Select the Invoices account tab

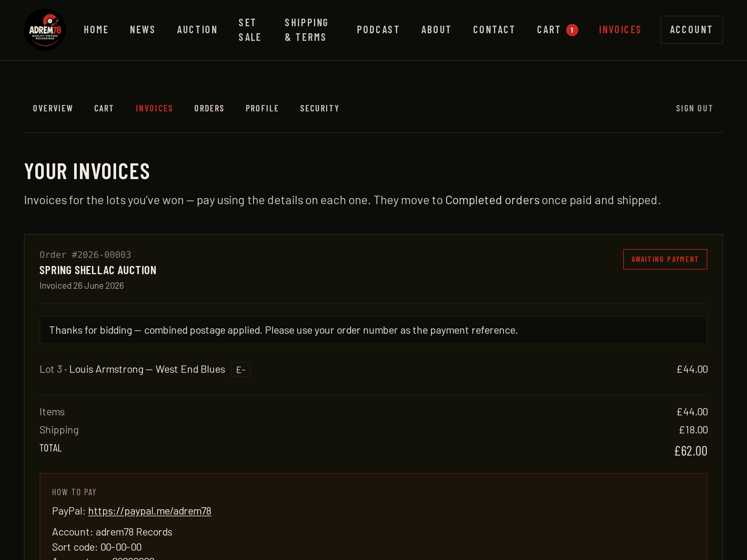(154, 108)
